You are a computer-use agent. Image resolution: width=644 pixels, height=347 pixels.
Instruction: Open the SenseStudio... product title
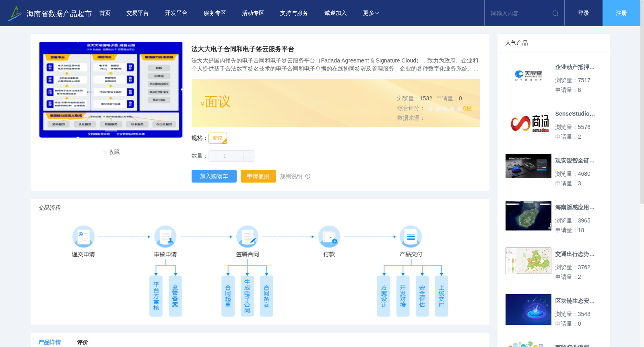(x=575, y=114)
